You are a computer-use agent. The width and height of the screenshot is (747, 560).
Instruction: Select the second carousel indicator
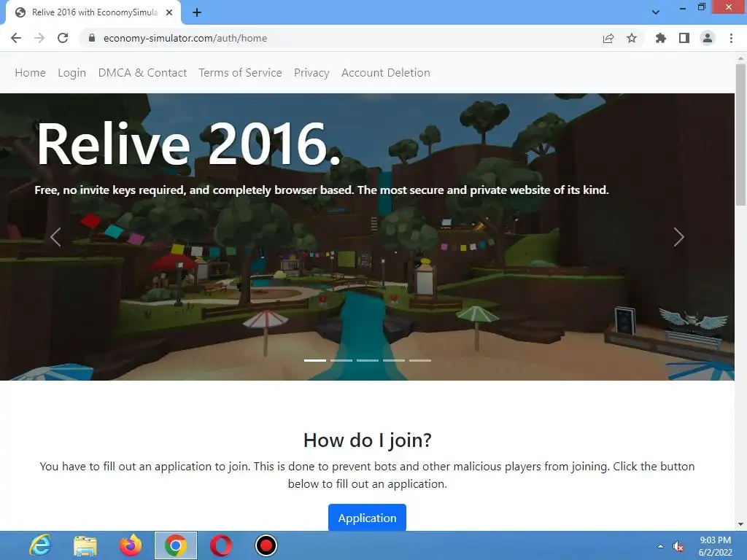click(341, 360)
